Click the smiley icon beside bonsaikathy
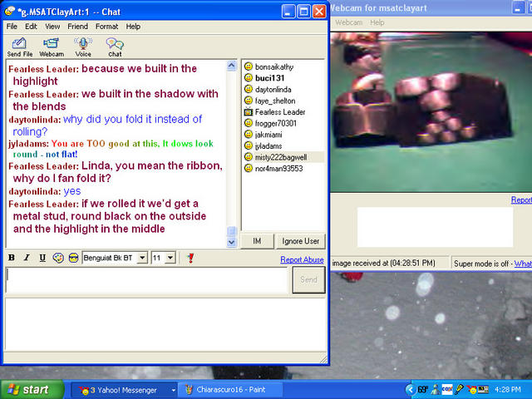 coord(249,66)
